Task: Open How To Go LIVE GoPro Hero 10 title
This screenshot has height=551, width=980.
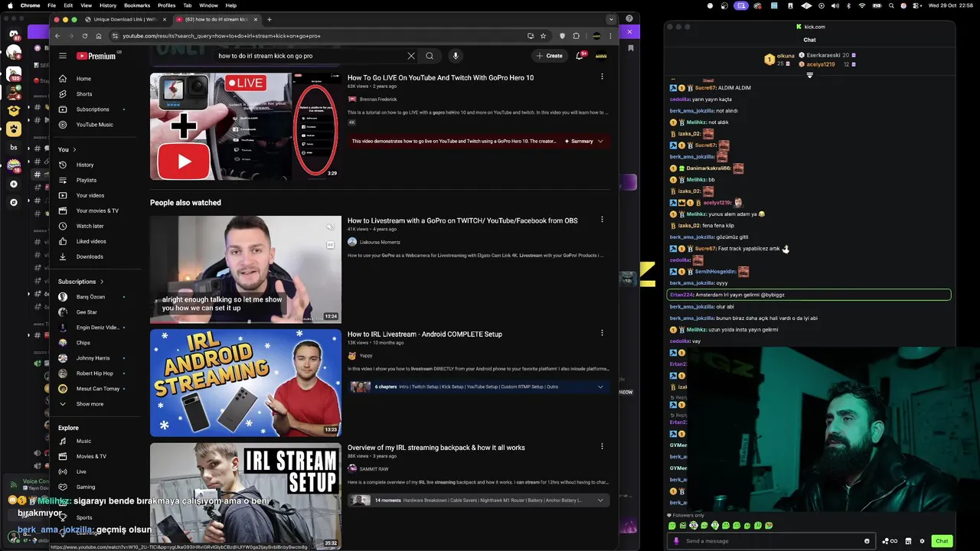Action: pyautogui.click(x=440, y=77)
